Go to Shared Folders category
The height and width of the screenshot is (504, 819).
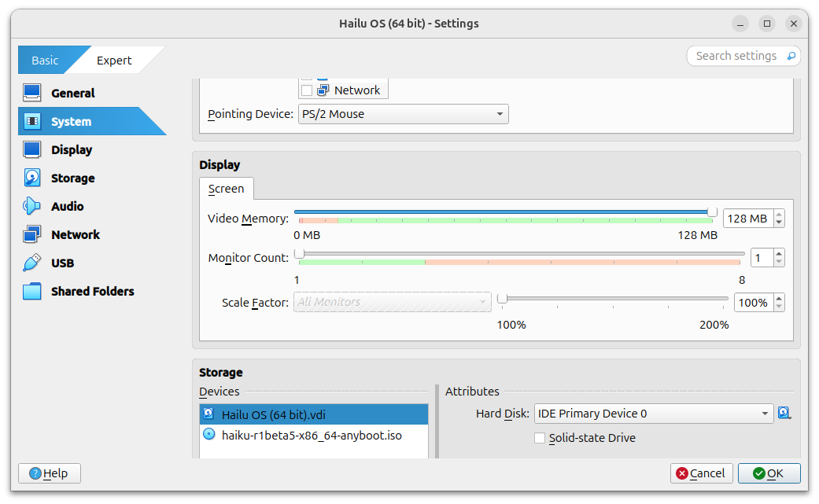93,291
